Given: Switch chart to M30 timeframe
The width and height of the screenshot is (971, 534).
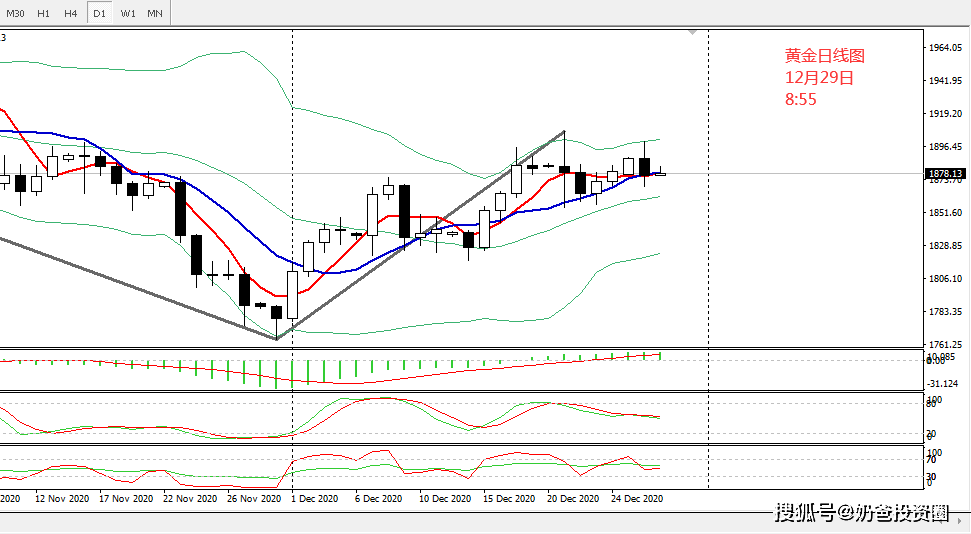Looking at the screenshot, I should coord(16,13).
